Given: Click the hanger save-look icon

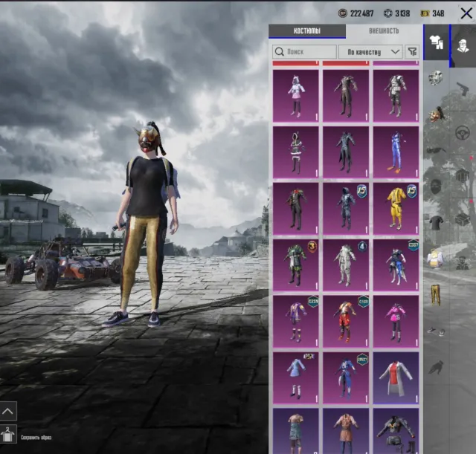Looking at the screenshot, I should coord(8,434).
